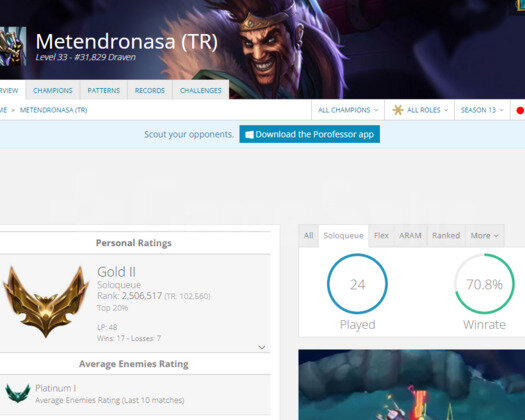Viewport: 525px width, 420px height.
Task: Open the All Champions filter dropdown
Action: 348,110
